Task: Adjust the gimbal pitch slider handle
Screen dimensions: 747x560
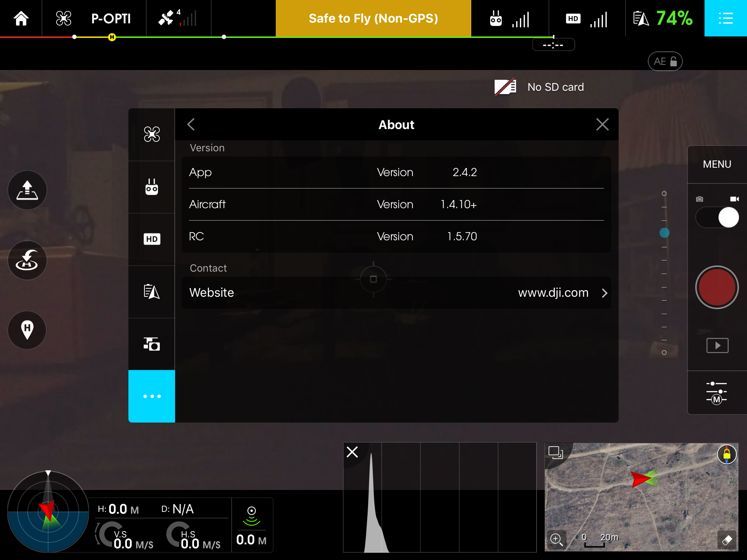Action: coord(664,233)
